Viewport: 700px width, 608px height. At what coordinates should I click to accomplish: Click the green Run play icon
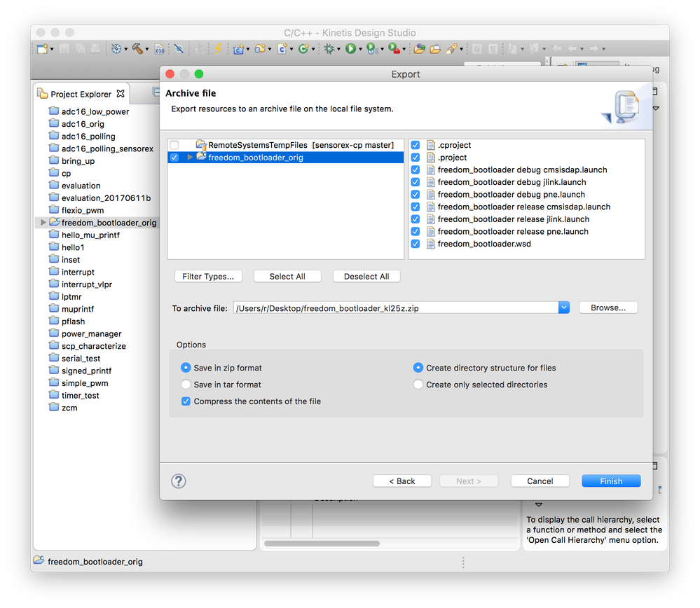tap(350, 48)
